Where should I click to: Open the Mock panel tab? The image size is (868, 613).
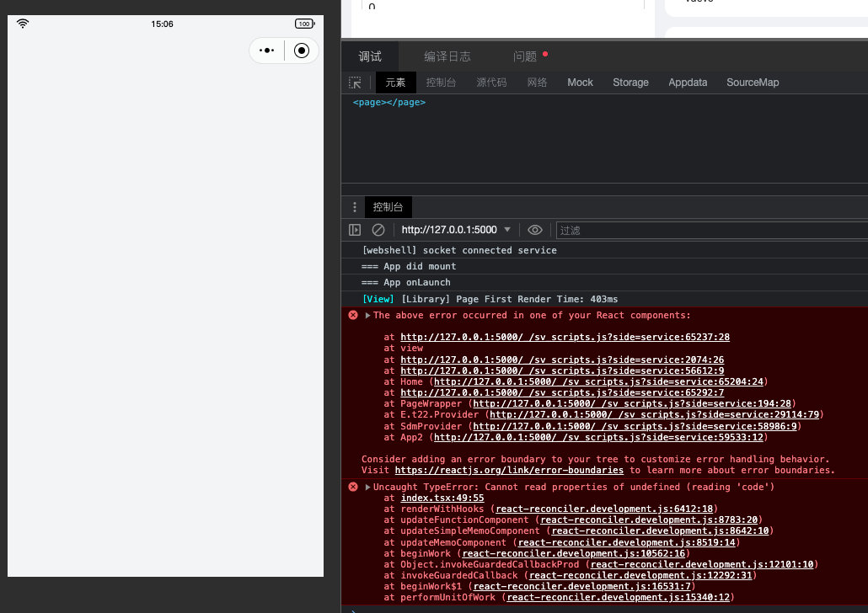point(580,83)
